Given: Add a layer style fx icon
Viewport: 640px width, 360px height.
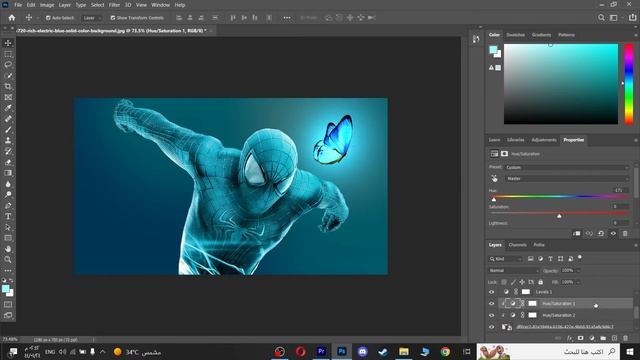Looking at the screenshot, I should (x=570, y=338).
